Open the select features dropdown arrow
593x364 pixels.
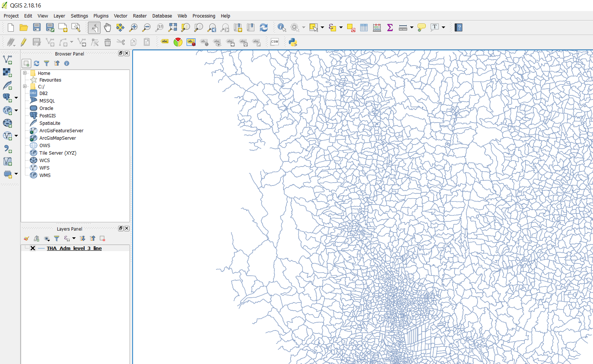point(322,28)
